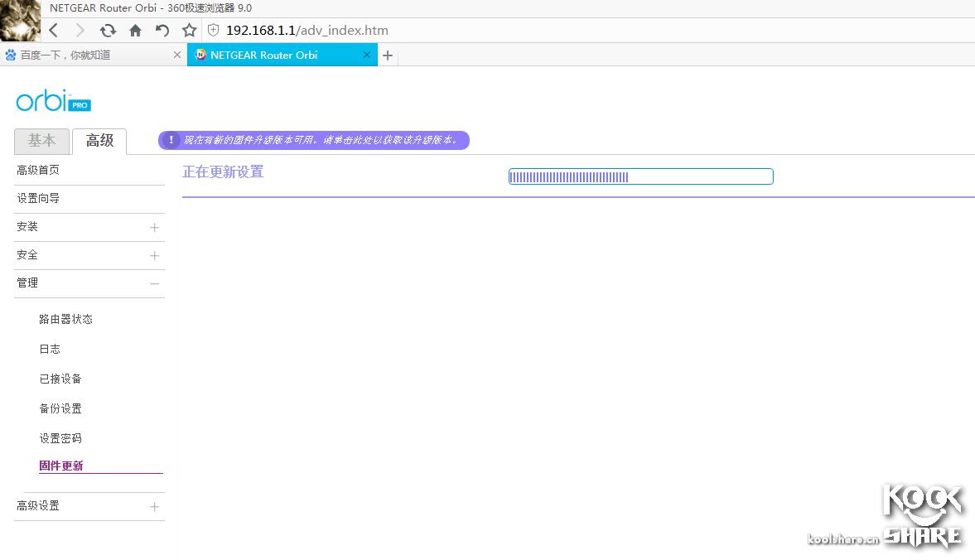Collapse the 管理 section minus icon
Viewport: 975px width, 560px height.
tap(154, 283)
